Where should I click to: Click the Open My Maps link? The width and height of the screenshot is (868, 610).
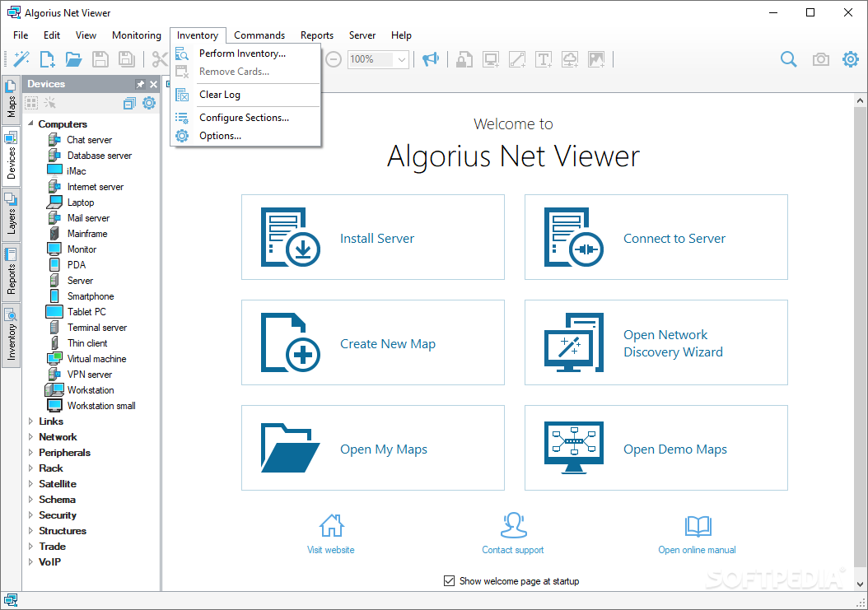(384, 449)
